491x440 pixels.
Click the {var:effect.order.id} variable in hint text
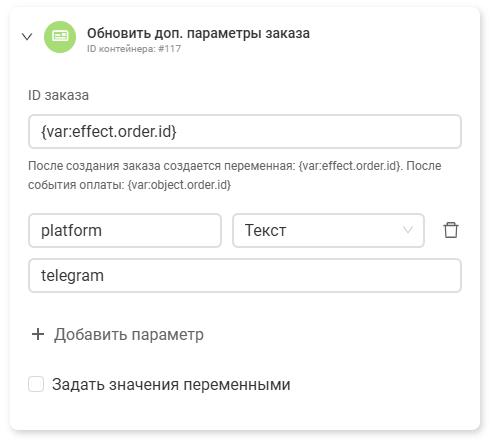tap(349, 166)
